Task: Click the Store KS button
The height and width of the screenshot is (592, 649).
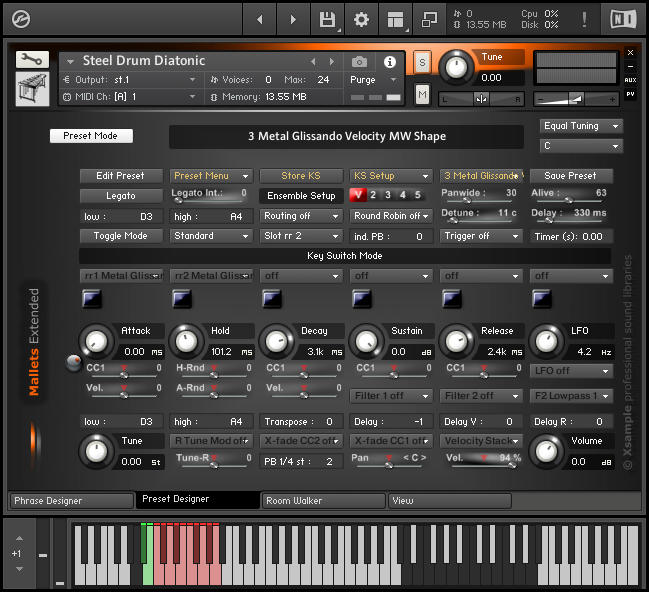Action: (301, 176)
